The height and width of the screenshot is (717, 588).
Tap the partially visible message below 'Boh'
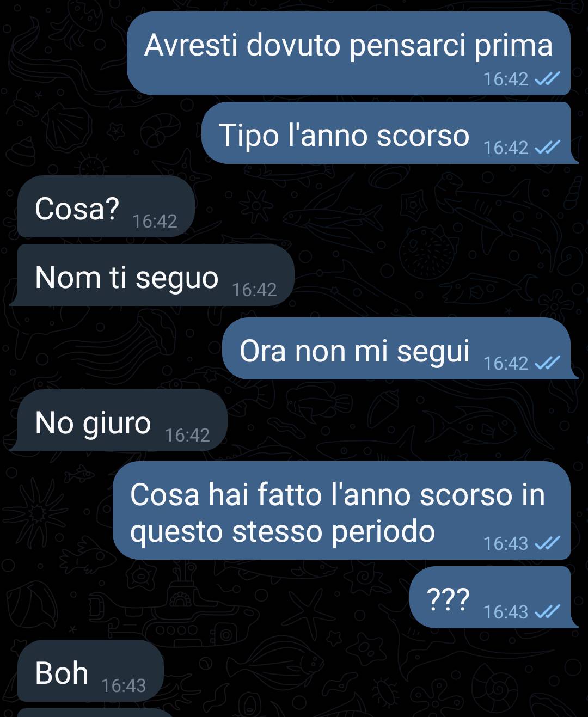(95, 713)
